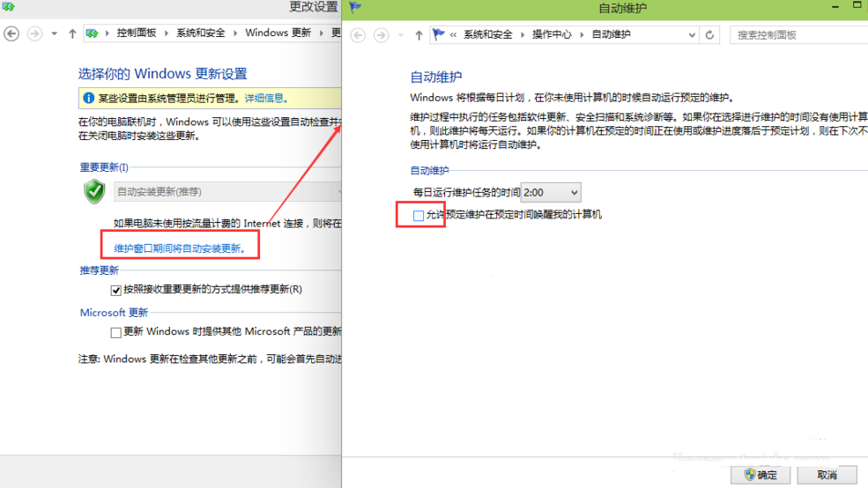Click the back arrow in 自动维护 window
Image resolution: width=868 pixels, height=488 pixels.
point(358,35)
